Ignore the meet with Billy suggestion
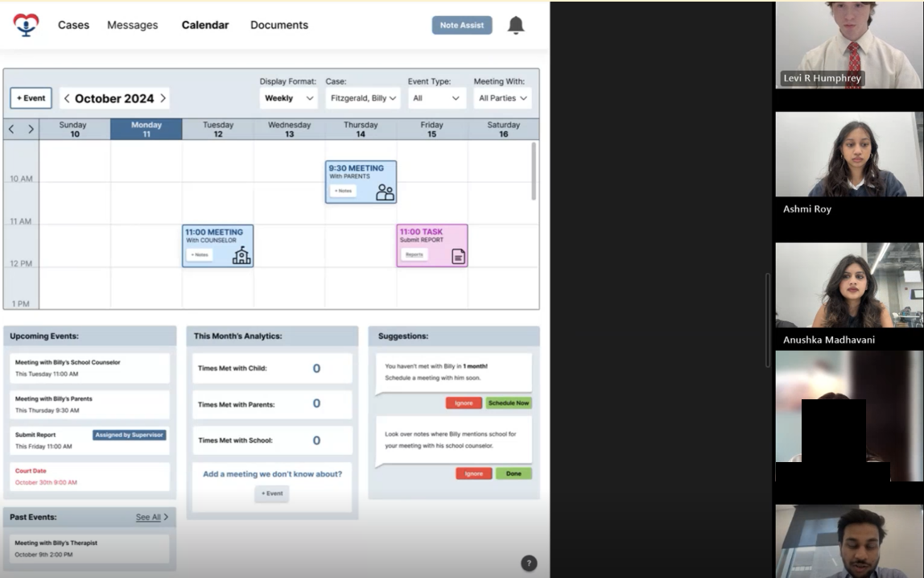This screenshot has width=924, height=578. coord(464,403)
